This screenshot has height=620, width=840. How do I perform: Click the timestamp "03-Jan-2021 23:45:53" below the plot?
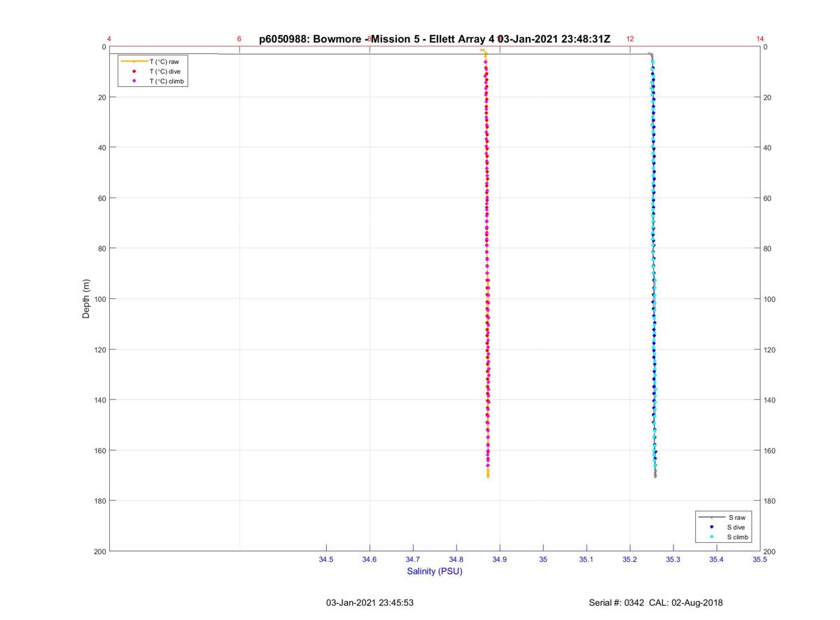pos(370,602)
